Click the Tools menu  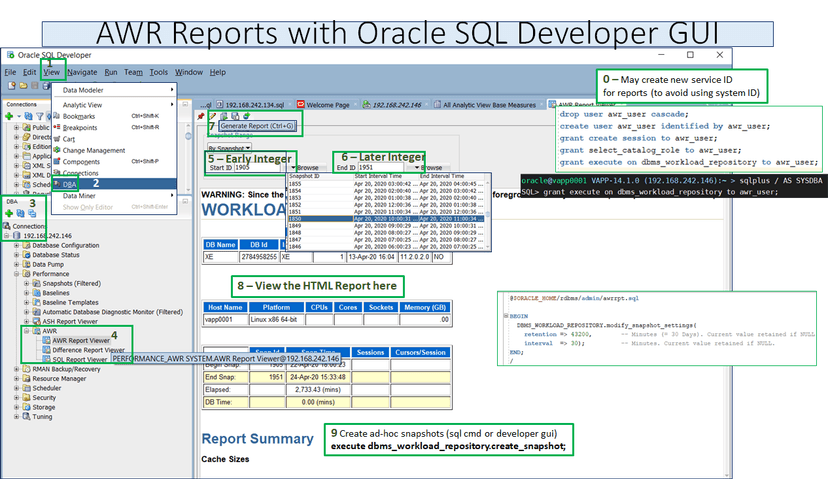[159, 72]
